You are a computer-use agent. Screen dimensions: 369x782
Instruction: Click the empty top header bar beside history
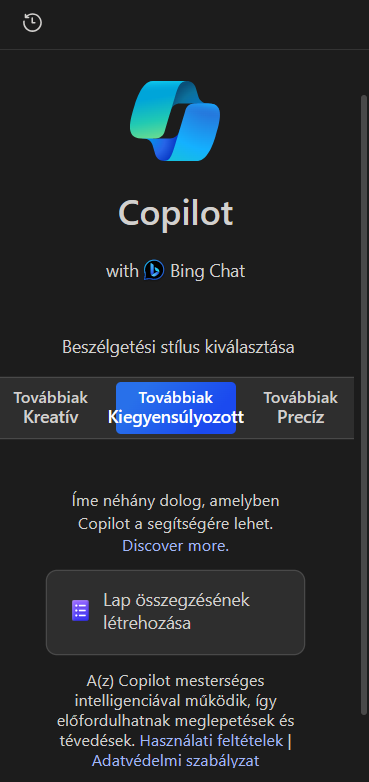pos(204,24)
